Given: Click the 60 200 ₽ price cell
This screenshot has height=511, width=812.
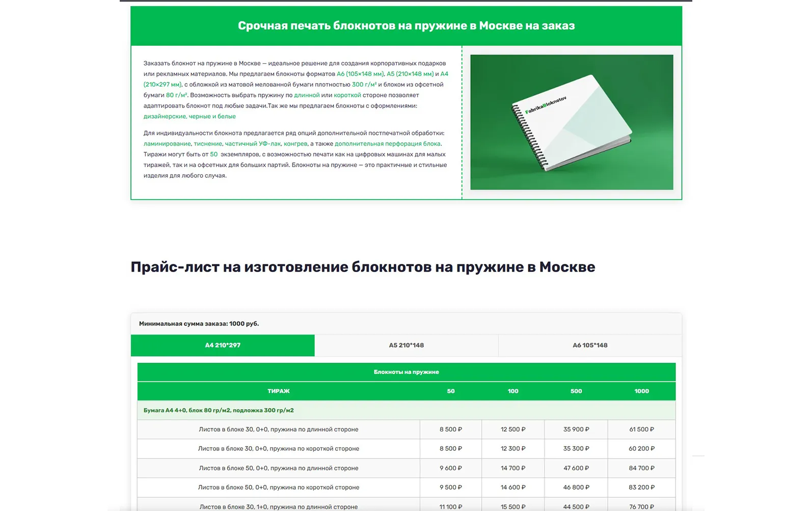Looking at the screenshot, I should [642, 449].
